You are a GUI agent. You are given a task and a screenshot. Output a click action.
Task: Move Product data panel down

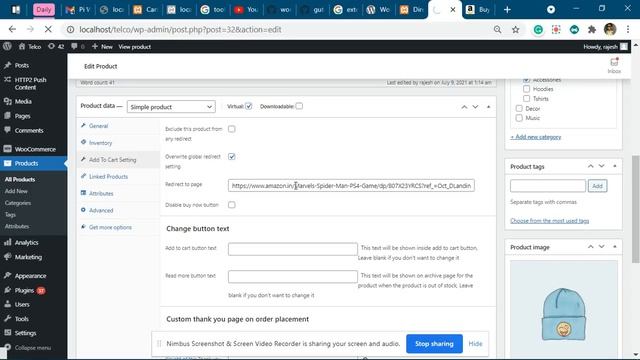tap(476, 107)
